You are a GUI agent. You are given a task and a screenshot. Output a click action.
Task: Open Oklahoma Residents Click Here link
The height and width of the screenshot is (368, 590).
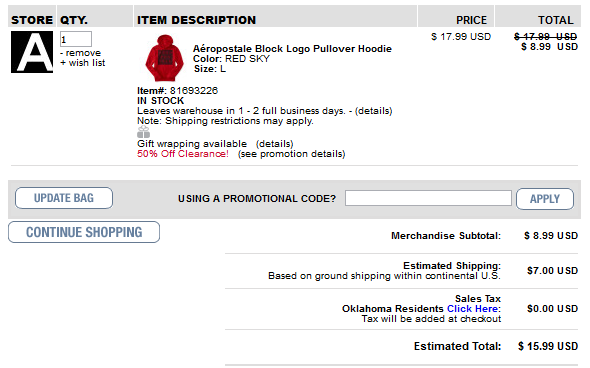click(474, 309)
